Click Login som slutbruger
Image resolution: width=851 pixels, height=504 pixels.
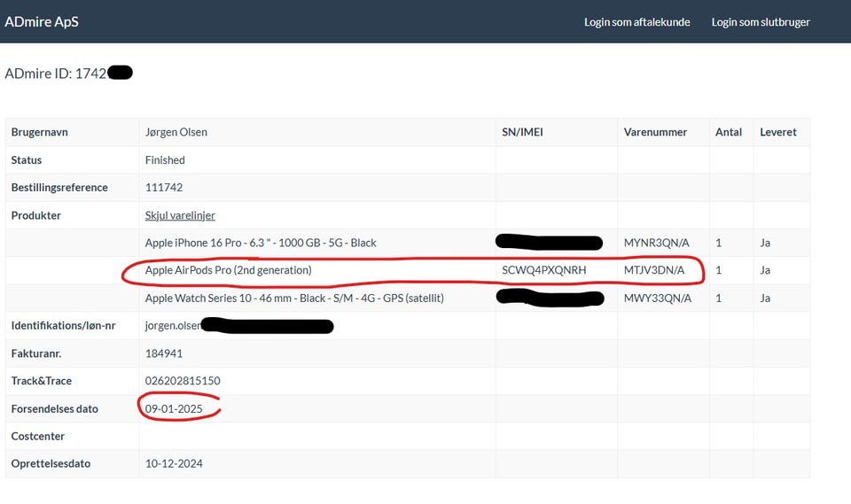click(x=761, y=22)
